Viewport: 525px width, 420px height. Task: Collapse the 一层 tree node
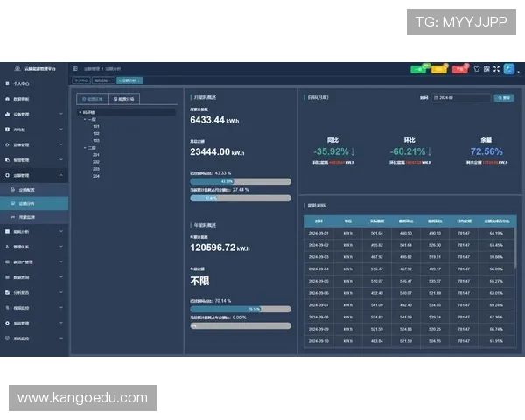(x=85, y=119)
